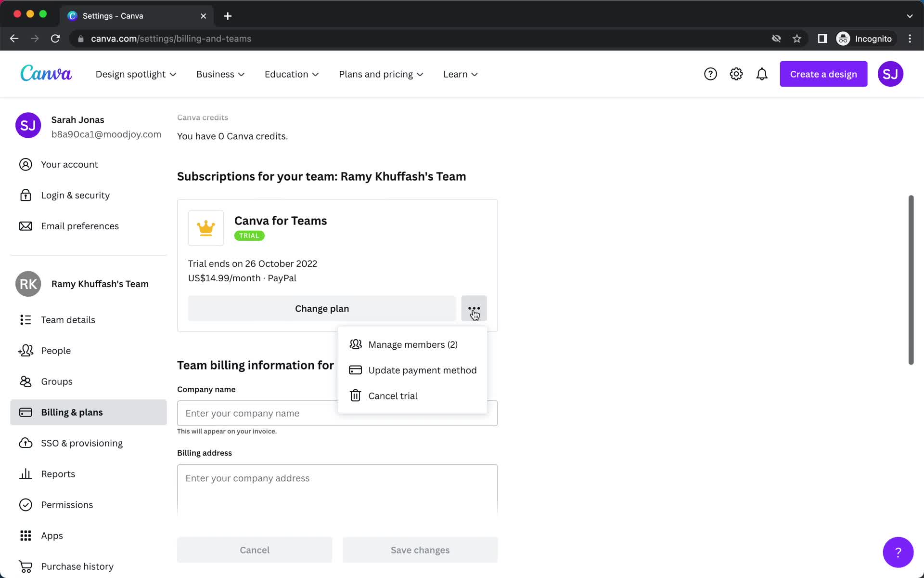Screen dimensions: 924x578
Task: Click the floating purple help bubble
Action: point(898,552)
